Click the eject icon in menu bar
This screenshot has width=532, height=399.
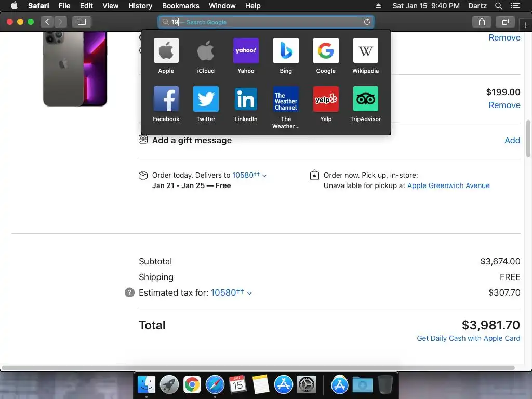(378, 6)
